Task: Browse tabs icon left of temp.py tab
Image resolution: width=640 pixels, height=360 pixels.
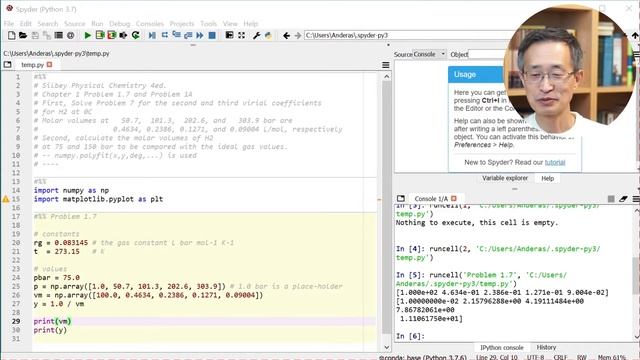Action: tap(7, 64)
